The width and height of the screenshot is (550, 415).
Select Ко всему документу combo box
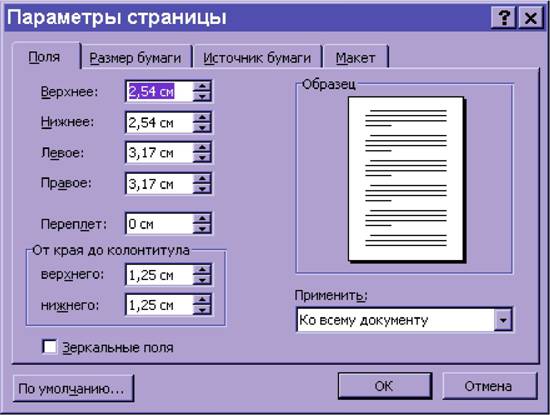(x=404, y=320)
